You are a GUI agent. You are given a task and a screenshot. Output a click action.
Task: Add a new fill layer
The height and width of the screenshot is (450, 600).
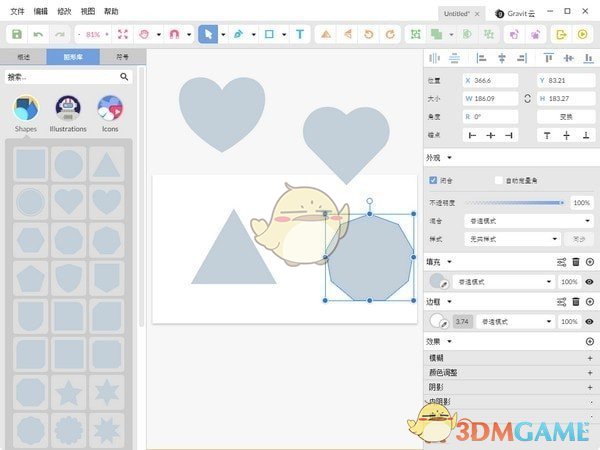(590, 262)
